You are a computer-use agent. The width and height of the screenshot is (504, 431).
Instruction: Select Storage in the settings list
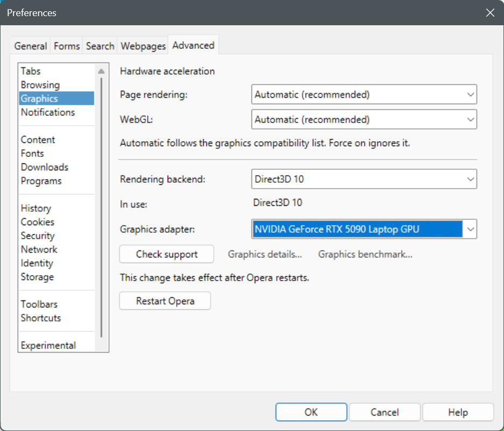[56, 277]
